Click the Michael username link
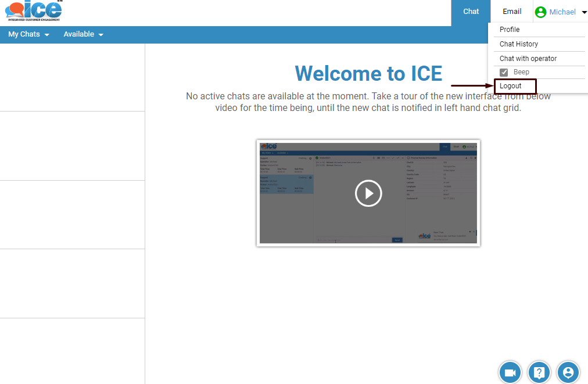 point(562,12)
